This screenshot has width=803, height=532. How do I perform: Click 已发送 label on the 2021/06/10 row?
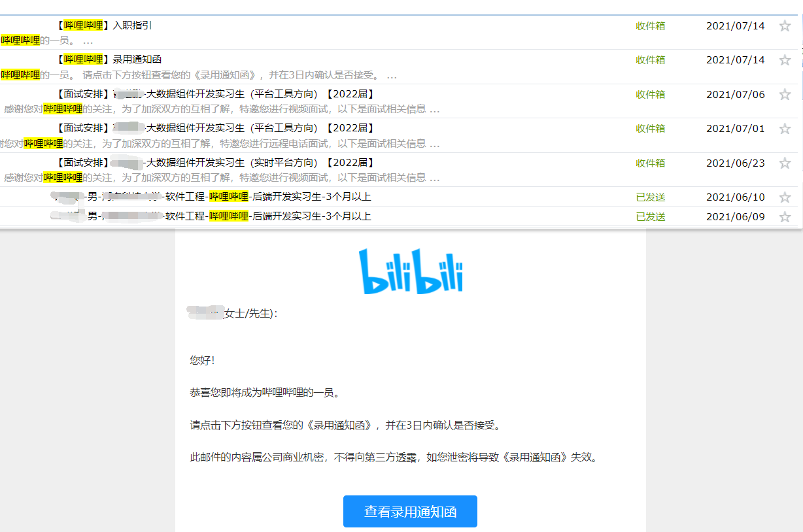(651, 197)
